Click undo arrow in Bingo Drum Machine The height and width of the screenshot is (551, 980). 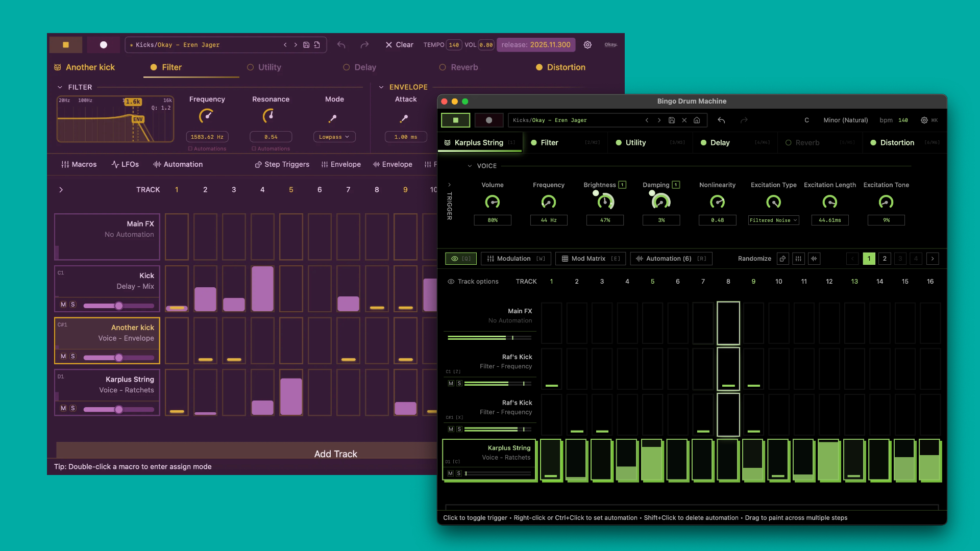(x=721, y=120)
